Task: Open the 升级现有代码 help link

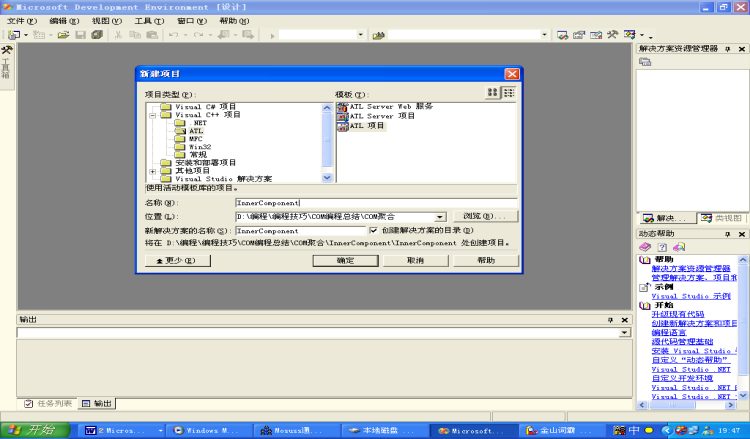Action: click(x=678, y=314)
